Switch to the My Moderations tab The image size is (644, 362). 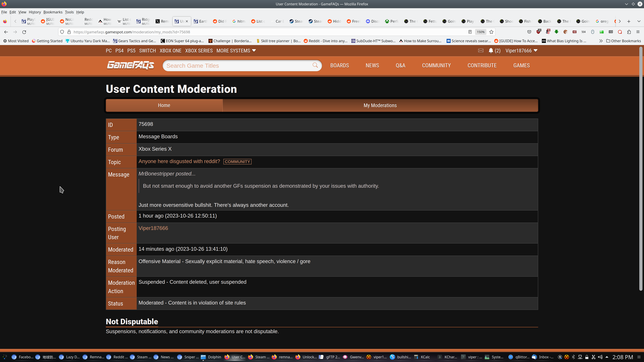pyautogui.click(x=380, y=105)
